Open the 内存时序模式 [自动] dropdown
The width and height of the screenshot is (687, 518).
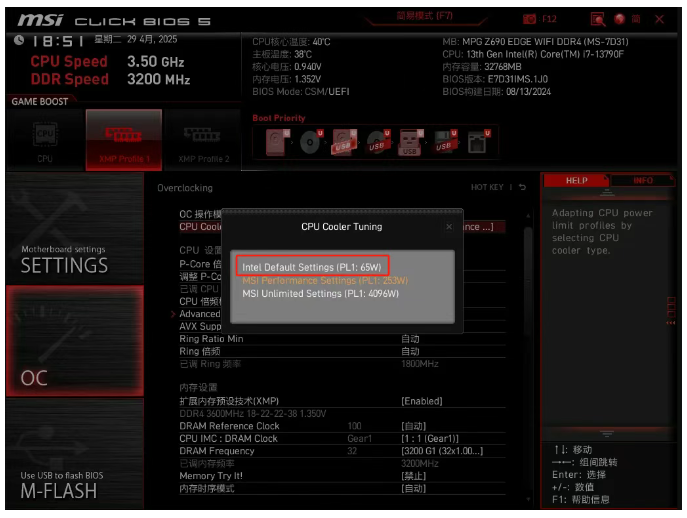click(414, 489)
